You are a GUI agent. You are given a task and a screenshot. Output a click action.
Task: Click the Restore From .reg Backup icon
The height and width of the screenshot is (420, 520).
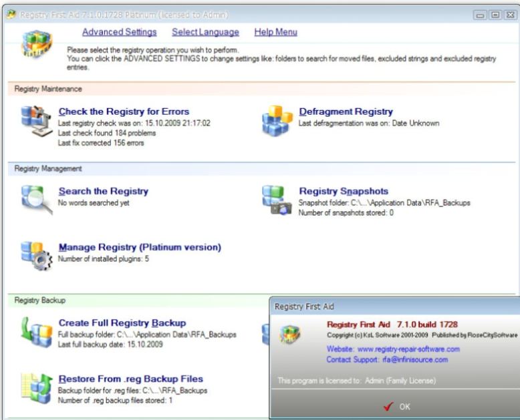coord(37,388)
